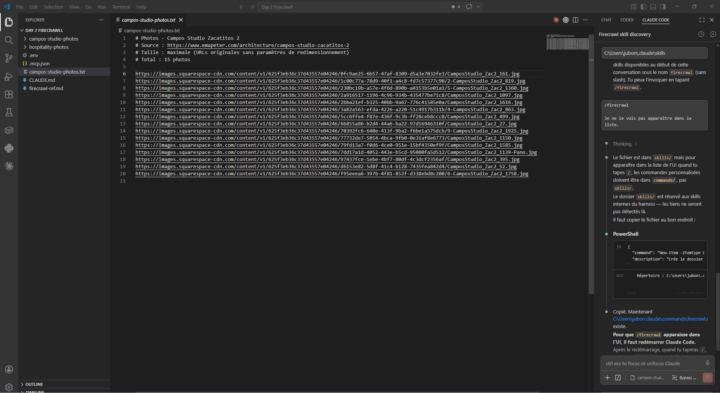Open the CamposStudio_Zac2_1139-Pano.jpg URL
Image resolution: width=720 pixels, height=393 pixels.
336,152
